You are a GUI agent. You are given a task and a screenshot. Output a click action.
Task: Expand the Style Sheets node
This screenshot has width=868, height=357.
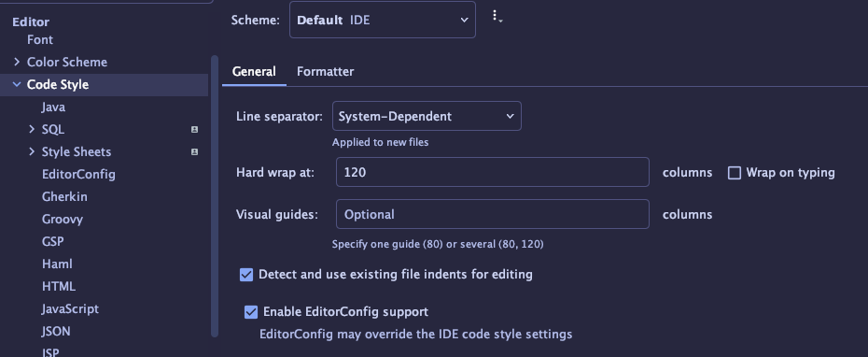pos(32,152)
